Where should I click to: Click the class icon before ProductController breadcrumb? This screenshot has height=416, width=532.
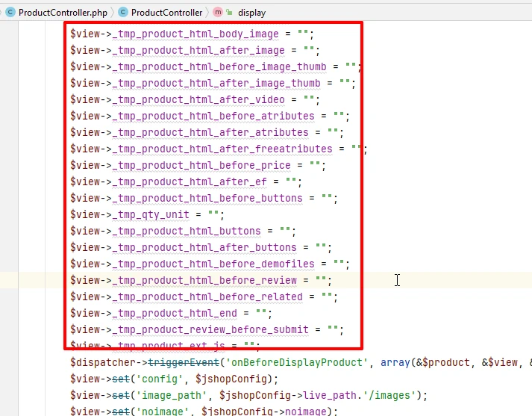click(x=122, y=12)
